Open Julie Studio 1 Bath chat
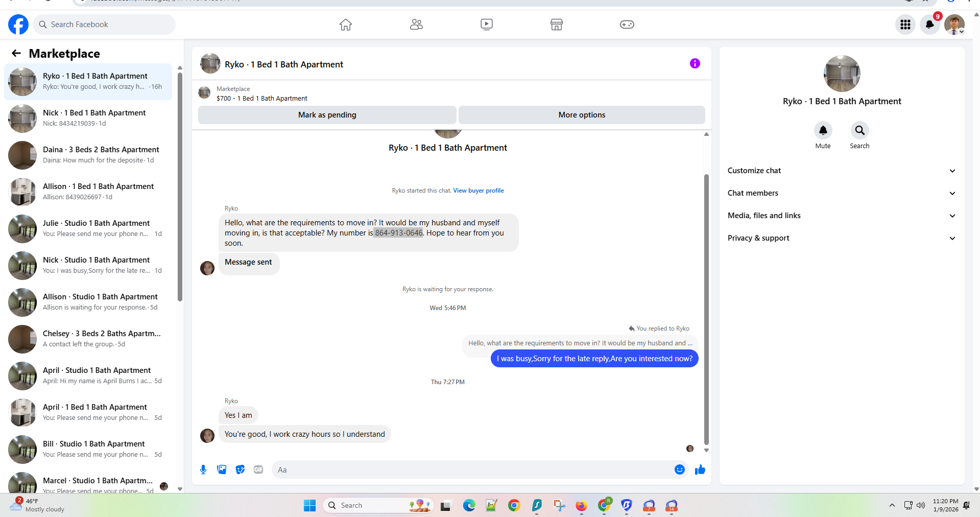 pyautogui.click(x=88, y=228)
